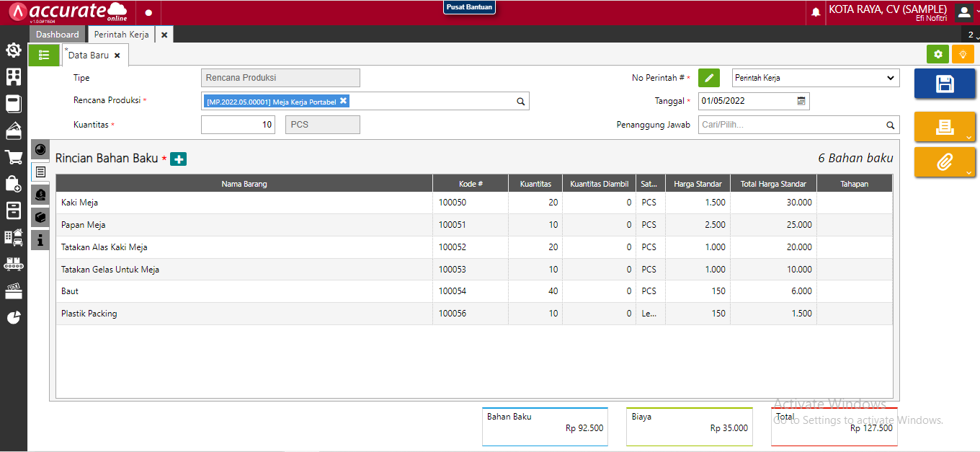Open the inventory cabinet module
The height and width of the screenshot is (452, 980).
point(13,211)
